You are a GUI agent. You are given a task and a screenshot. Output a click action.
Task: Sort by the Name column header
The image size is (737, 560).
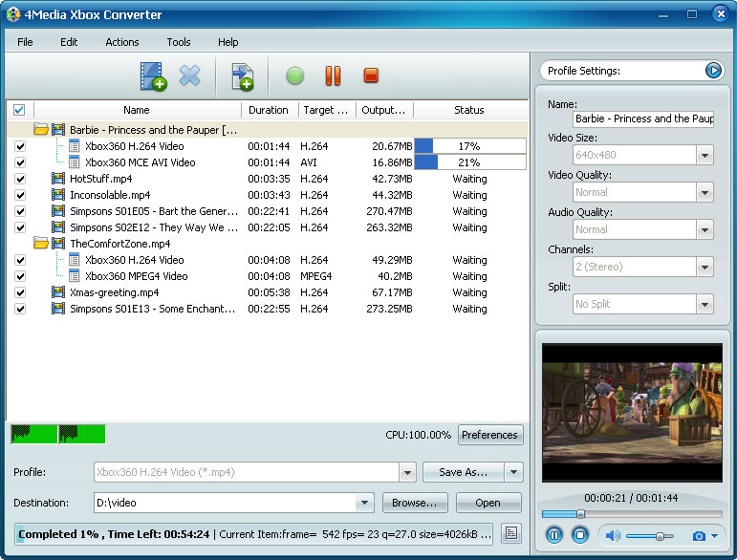[137, 110]
